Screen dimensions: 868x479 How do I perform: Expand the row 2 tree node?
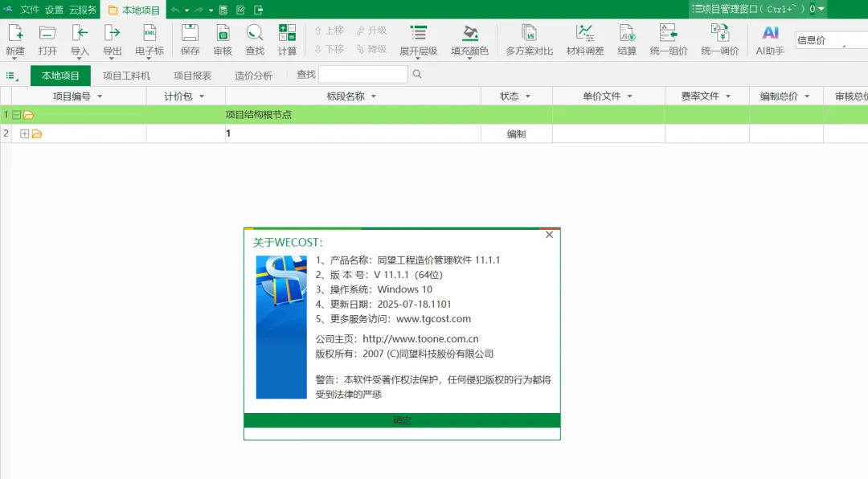pos(24,133)
